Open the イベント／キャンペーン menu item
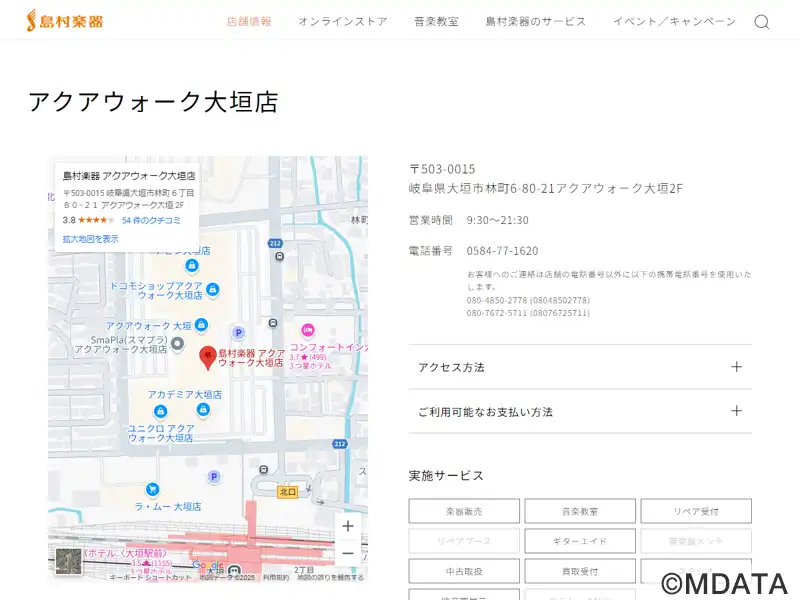Viewport: 800px width, 600px height. pos(674,21)
